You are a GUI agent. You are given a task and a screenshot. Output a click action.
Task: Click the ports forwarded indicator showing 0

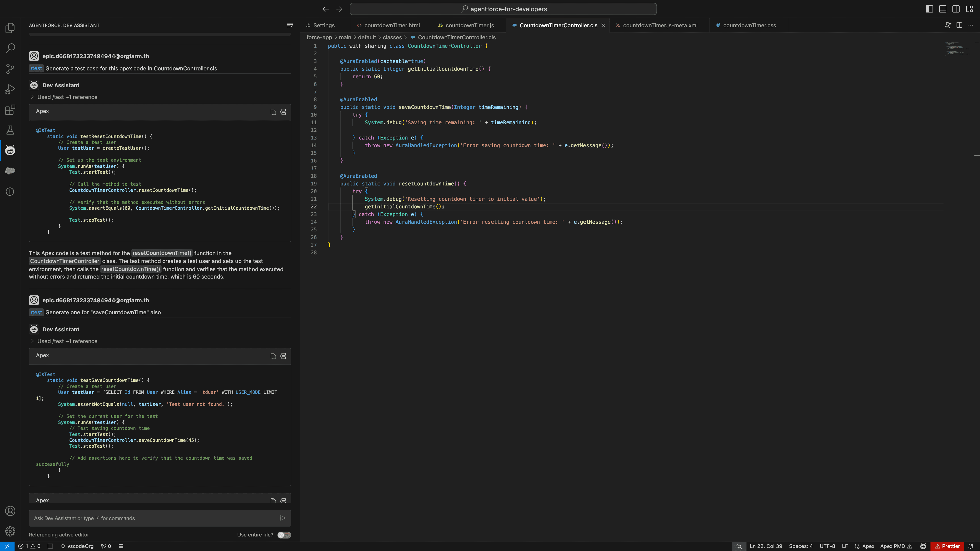click(x=106, y=546)
